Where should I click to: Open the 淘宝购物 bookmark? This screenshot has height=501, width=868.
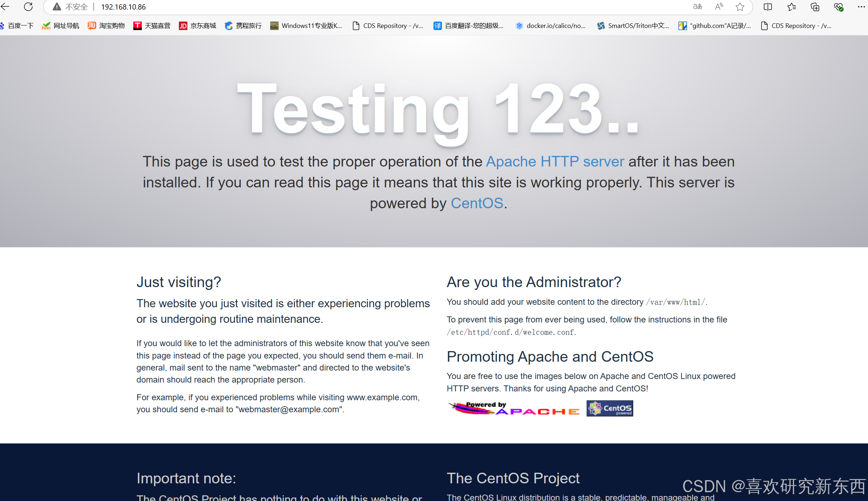[x=106, y=25]
